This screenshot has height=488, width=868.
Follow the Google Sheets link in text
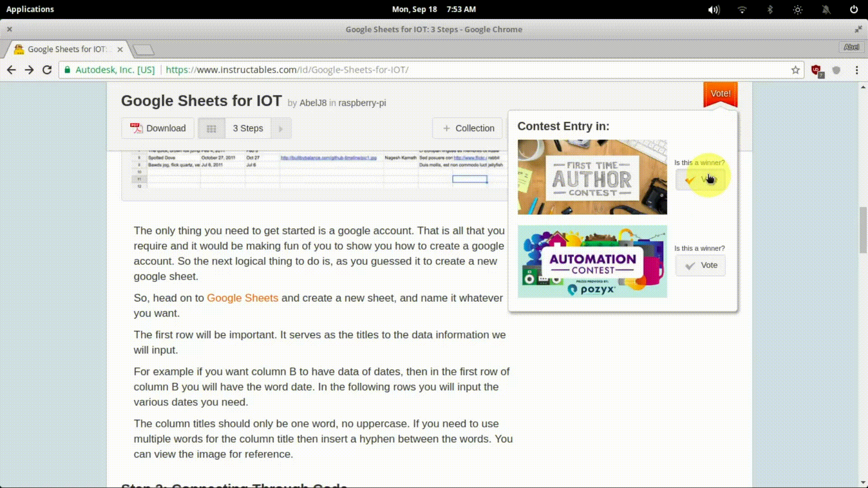242,298
